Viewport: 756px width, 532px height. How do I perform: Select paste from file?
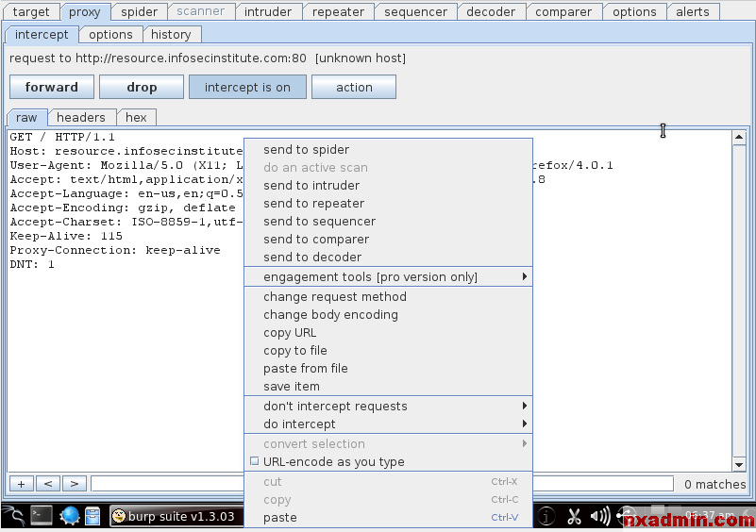coord(388,368)
